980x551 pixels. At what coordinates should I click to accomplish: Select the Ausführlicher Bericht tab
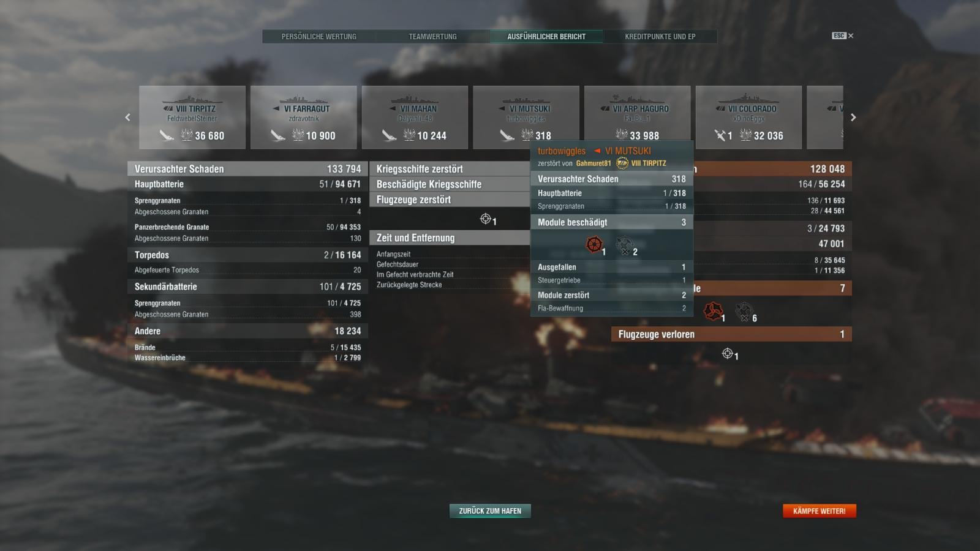546,37
